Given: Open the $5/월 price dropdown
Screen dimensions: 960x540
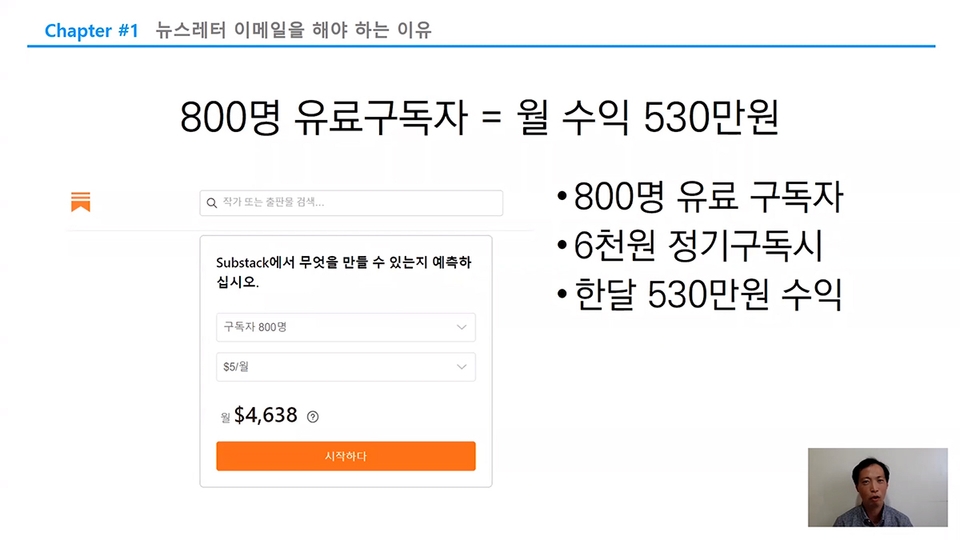Looking at the screenshot, I should pyautogui.click(x=345, y=367).
